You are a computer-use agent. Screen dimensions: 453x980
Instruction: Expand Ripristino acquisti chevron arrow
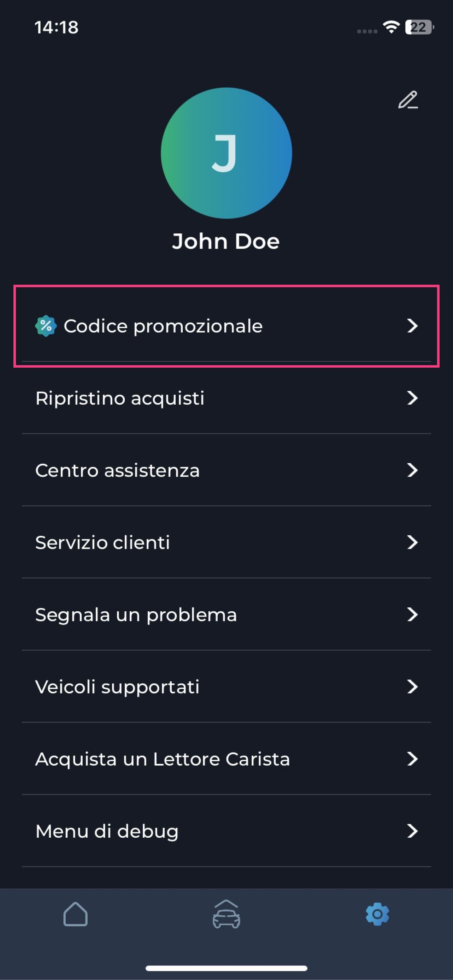412,398
